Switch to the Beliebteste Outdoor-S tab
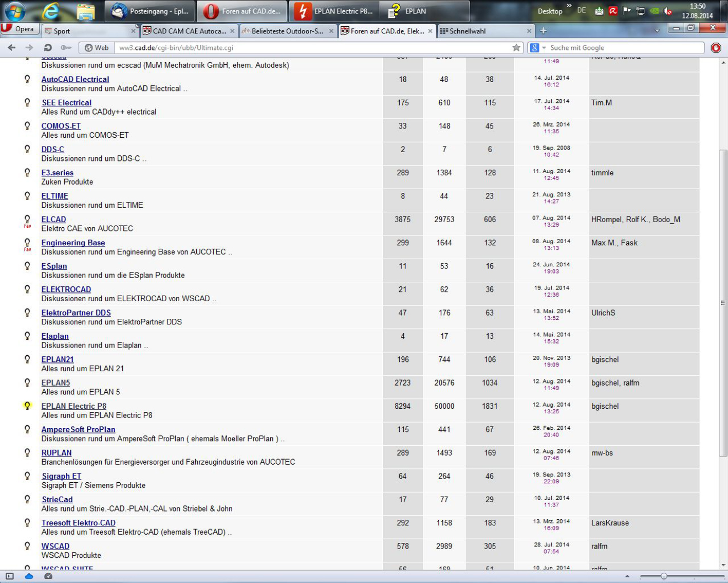Viewport: 728px width, 583px height. pos(287,31)
